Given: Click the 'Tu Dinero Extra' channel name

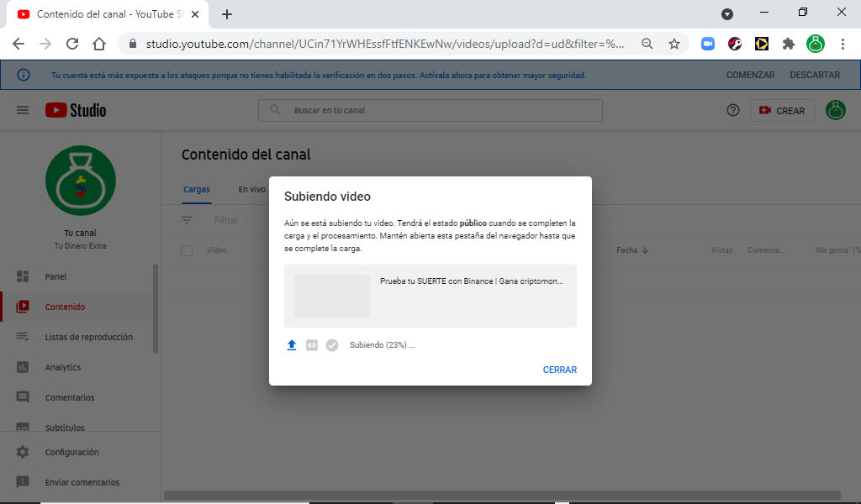Looking at the screenshot, I should coord(80,245).
